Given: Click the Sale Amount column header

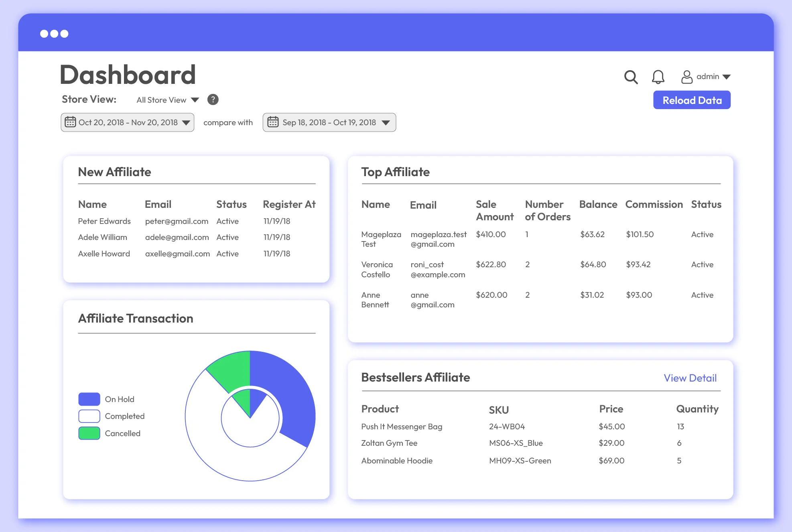Looking at the screenshot, I should pos(494,210).
